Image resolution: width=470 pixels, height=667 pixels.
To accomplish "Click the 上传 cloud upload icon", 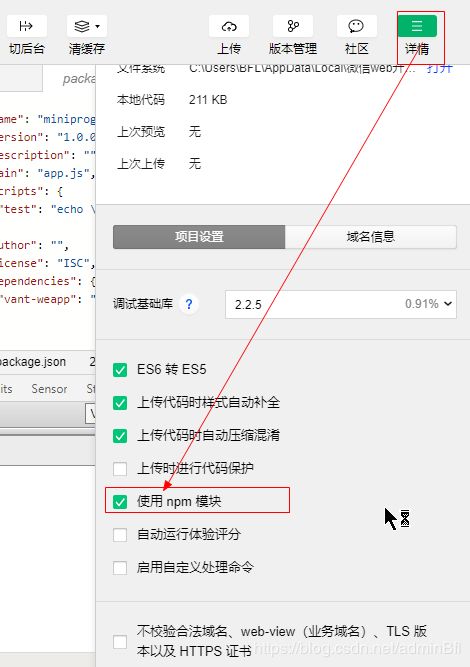I will click(229, 26).
